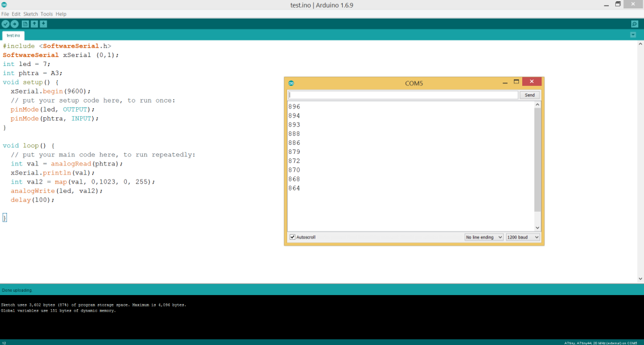Click editor scroll up arrow
Viewport: 644px width, 345px height.
point(640,44)
